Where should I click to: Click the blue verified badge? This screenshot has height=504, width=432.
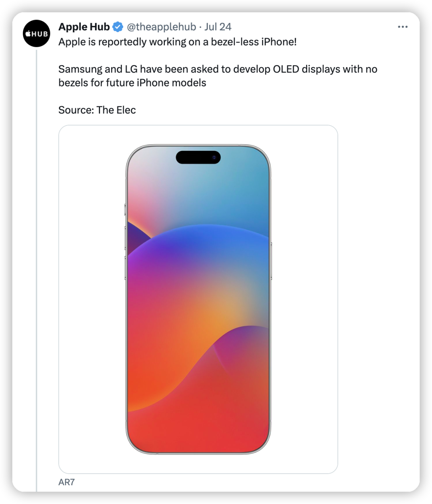click(x=118, y=27)
